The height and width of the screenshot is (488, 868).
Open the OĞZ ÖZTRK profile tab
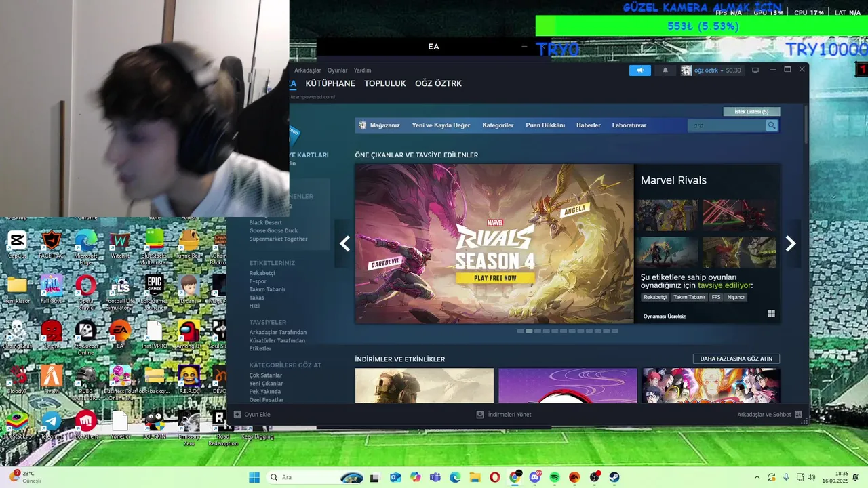tap(438, 83)
